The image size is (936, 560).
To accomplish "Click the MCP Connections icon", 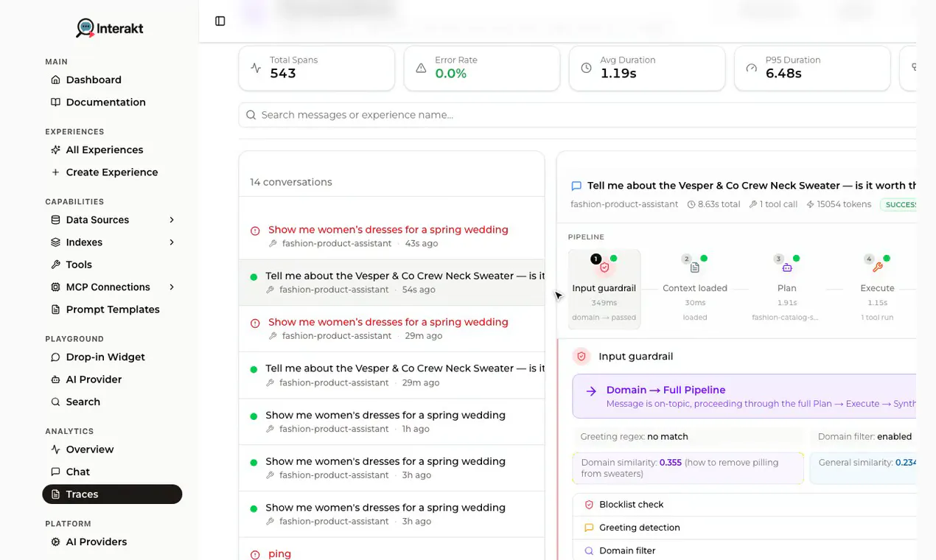I will [x=55, y=287].
